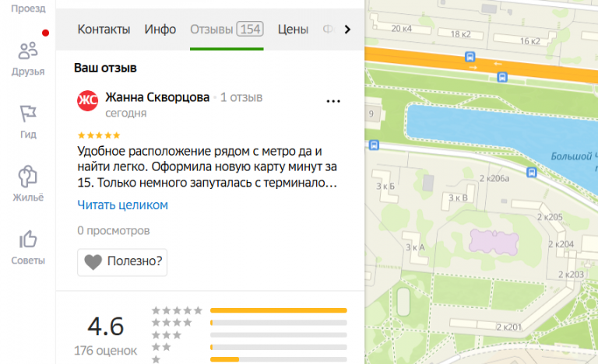598x364 pixels.
Task: Select bus stop icon near 2 к206а
Action: coord(531,173)
